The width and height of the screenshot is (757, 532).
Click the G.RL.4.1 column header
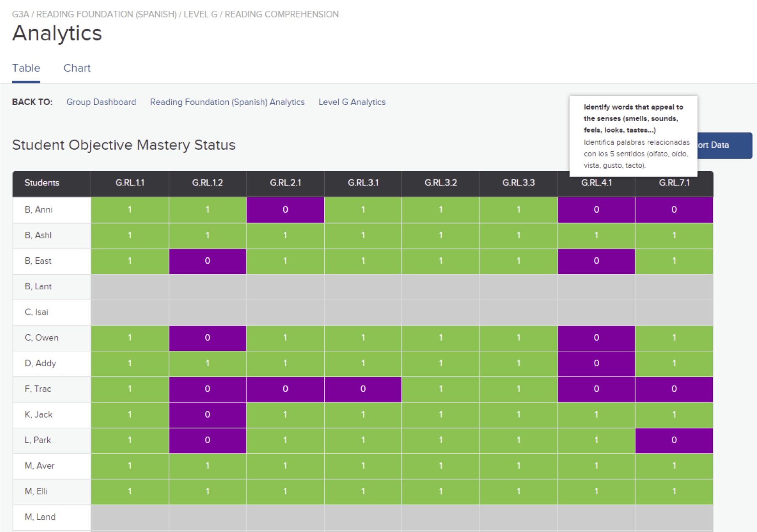(x=596, y=183)
